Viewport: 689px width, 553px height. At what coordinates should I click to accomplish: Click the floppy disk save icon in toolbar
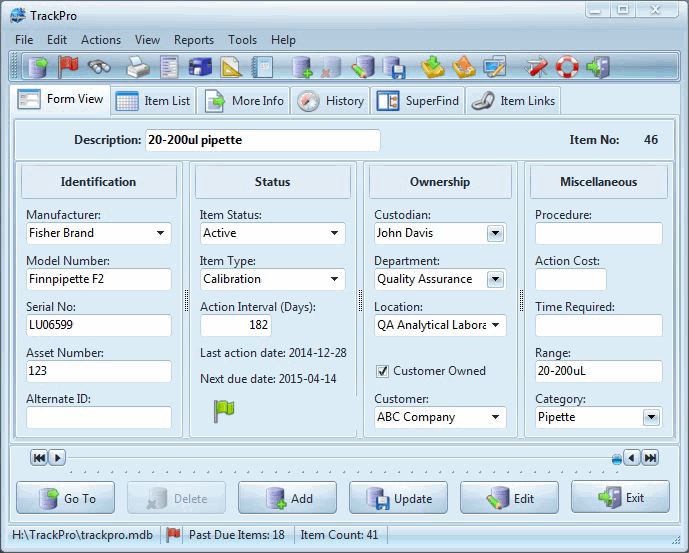tap(394, 67)
